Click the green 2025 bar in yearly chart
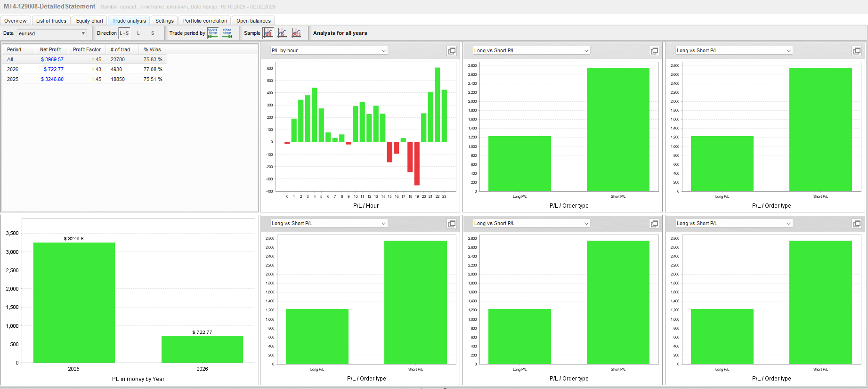The image size is (868, 389). [74, 302]
